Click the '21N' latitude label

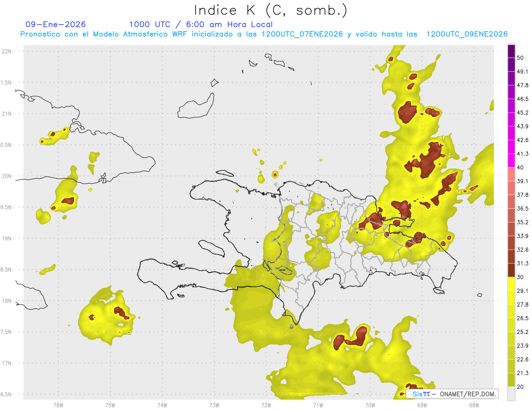coord(8,114)
